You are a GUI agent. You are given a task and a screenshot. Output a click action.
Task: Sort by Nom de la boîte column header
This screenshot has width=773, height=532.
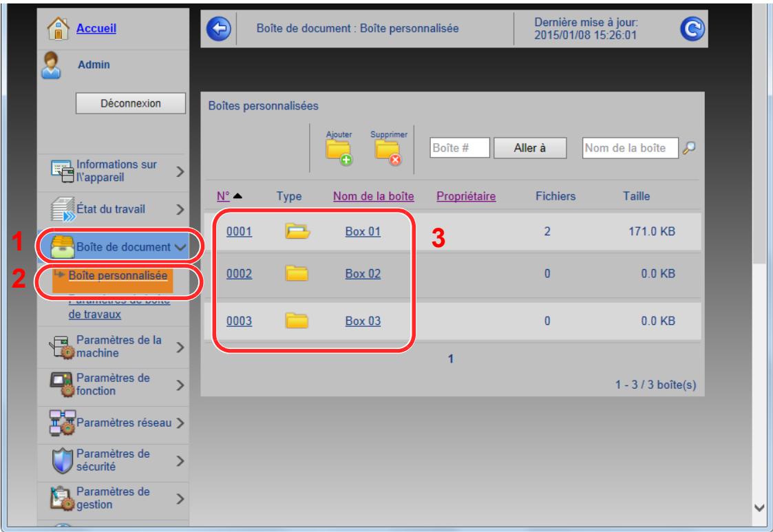tap(373, 196)
